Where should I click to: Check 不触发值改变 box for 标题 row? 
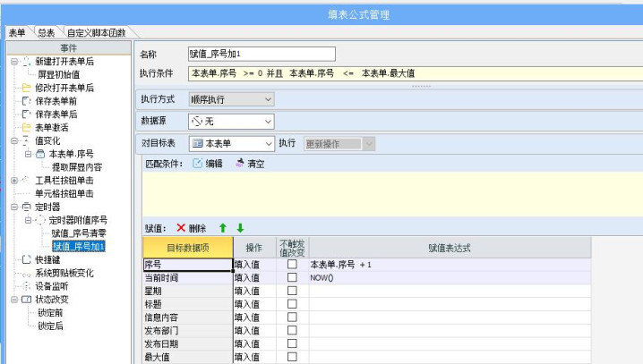click(x=292, y=304)
